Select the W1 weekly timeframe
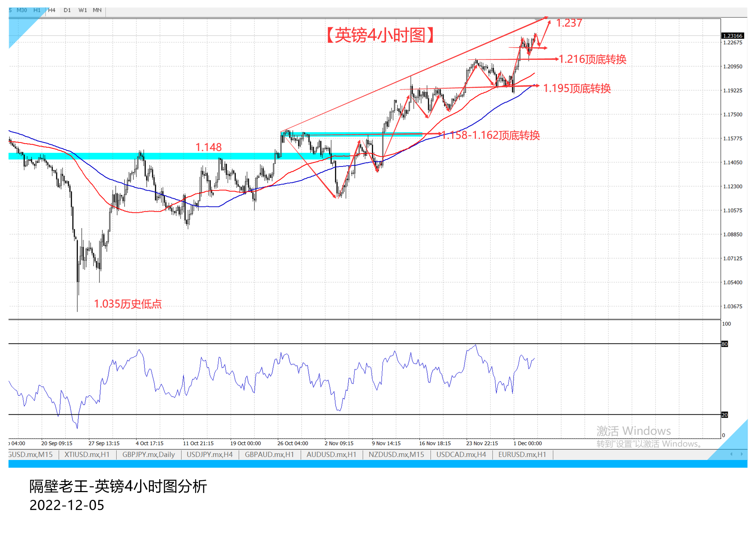756x538 pixels. point(82,10)
